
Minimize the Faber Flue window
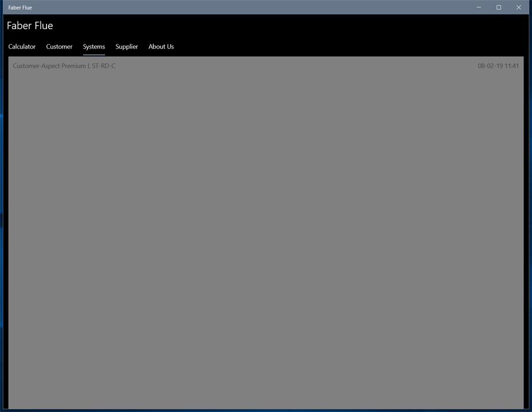(479, 7)
